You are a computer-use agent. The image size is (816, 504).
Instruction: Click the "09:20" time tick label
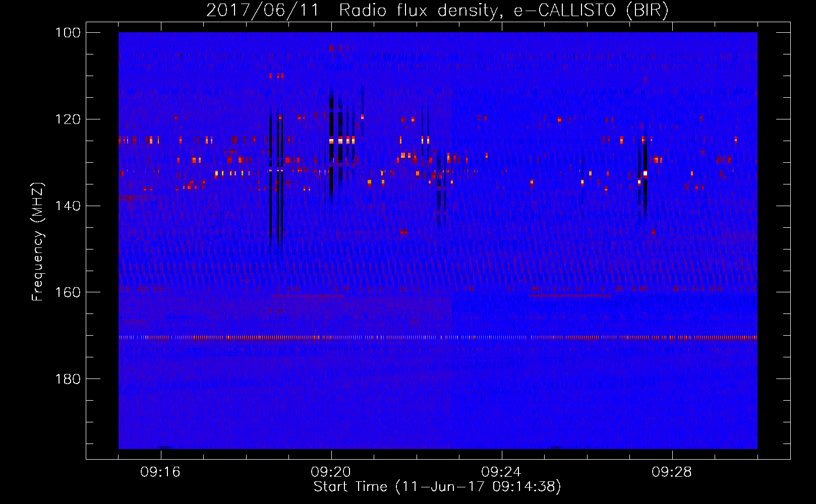331,472
